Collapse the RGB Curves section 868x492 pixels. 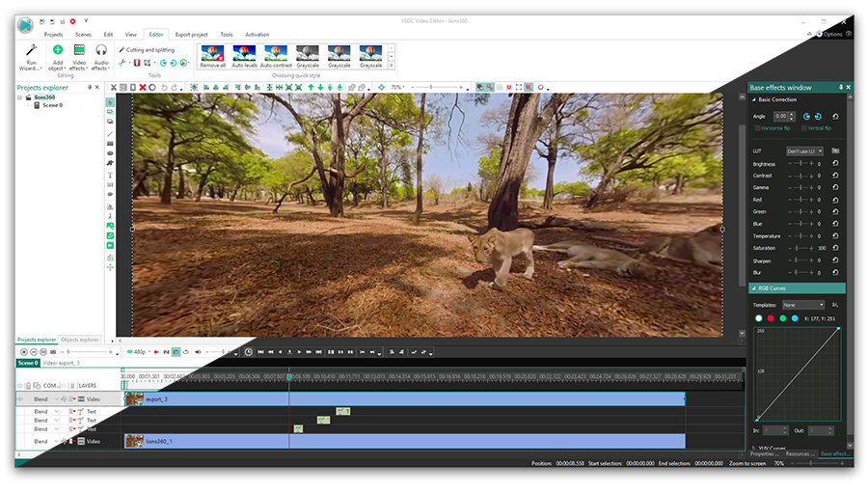(x=754, y=288)
